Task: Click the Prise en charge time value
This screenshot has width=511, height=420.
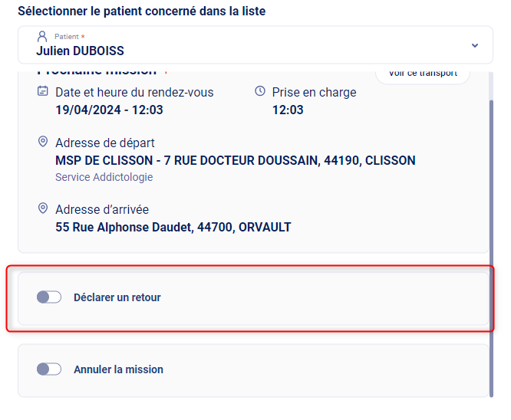Action: [288, 110]
